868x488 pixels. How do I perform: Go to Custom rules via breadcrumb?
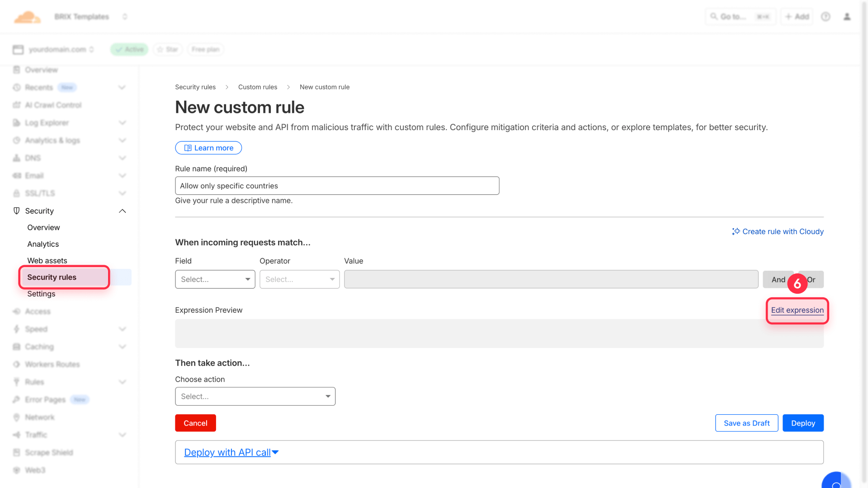click(258, 87)
